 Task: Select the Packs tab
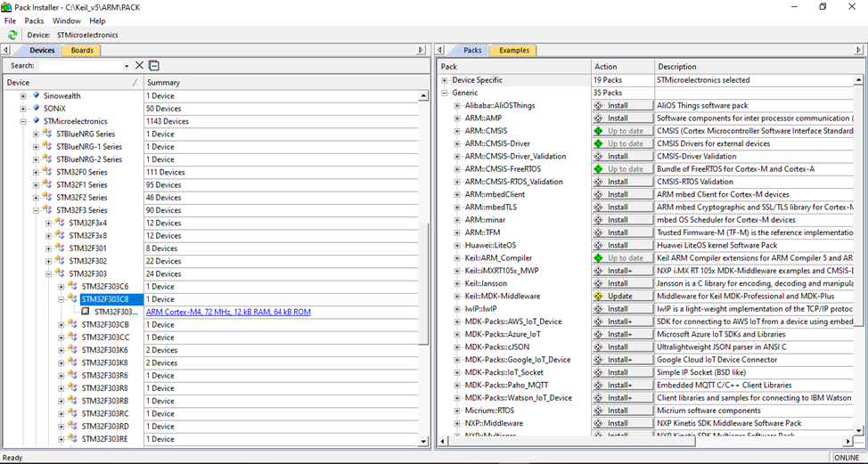click(x=472, y=51)
